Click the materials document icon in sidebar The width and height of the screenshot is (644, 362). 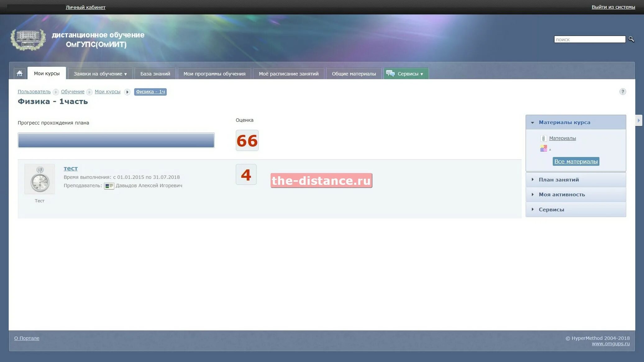click(x=544, y=138)
